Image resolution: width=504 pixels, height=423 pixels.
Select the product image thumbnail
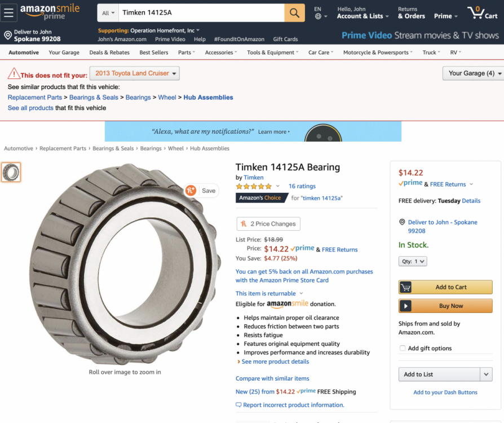(11, 172)
